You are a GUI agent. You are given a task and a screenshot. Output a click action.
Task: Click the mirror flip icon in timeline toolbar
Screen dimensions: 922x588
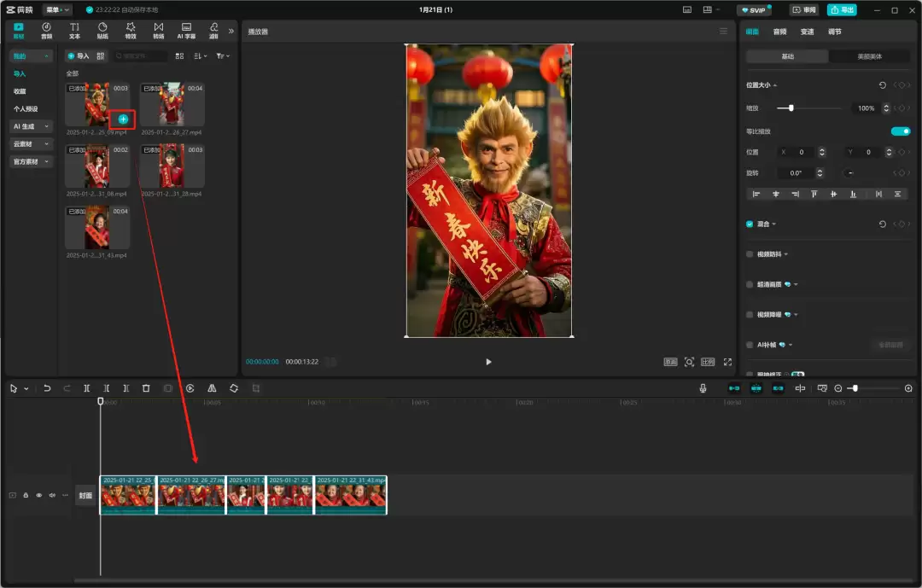pos(212,388)
